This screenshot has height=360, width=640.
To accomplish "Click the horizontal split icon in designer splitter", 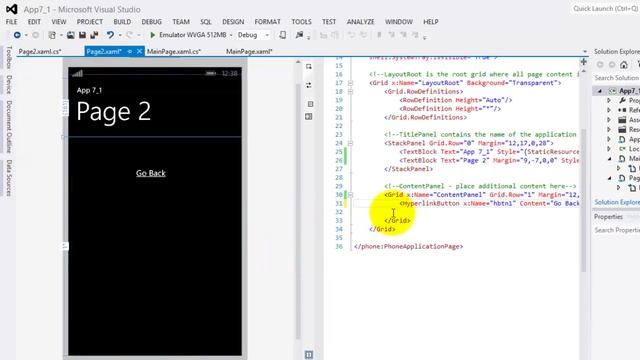I will pyautogui.click(x=309, y=117).
